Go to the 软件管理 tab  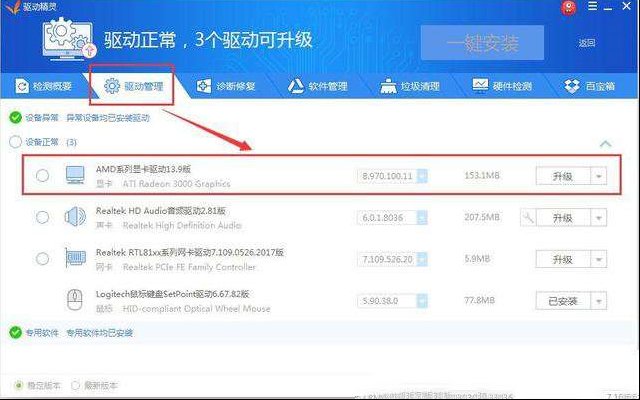(318, 86)
